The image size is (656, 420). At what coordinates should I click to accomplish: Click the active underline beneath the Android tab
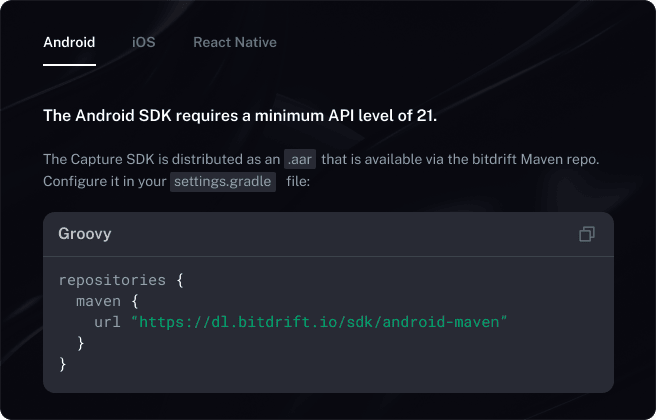click(x=69, y=64)
